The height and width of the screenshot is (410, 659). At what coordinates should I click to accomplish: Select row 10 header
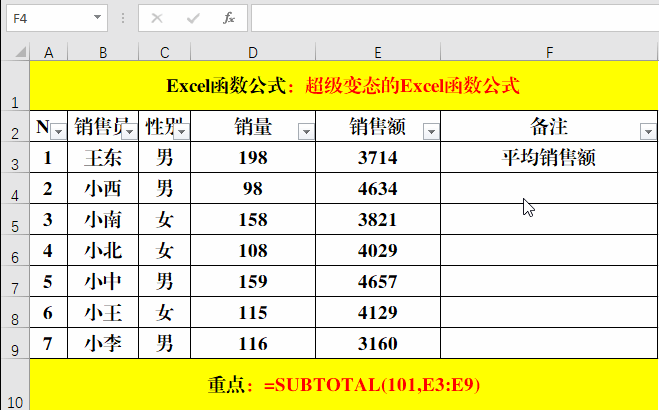(15, 384)
